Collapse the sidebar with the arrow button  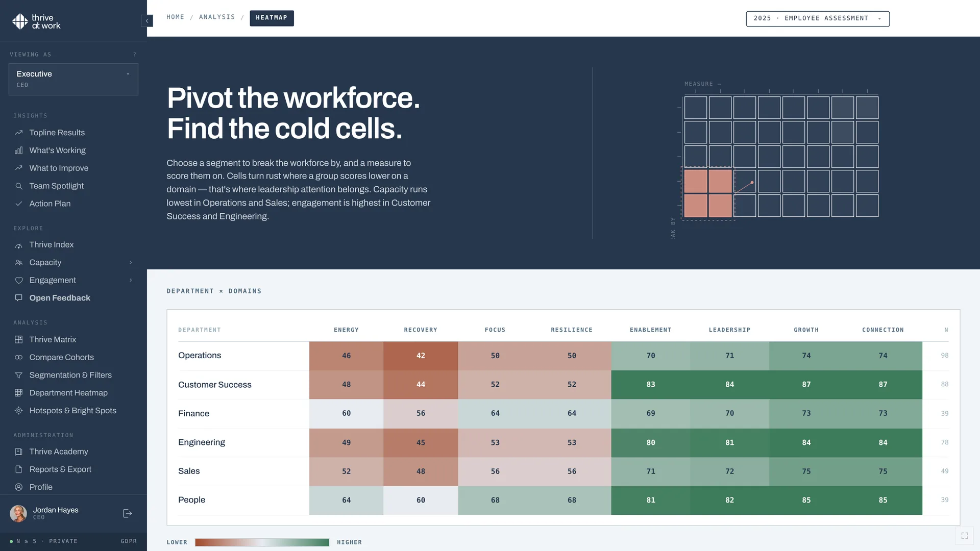click(x=147, y=21)
